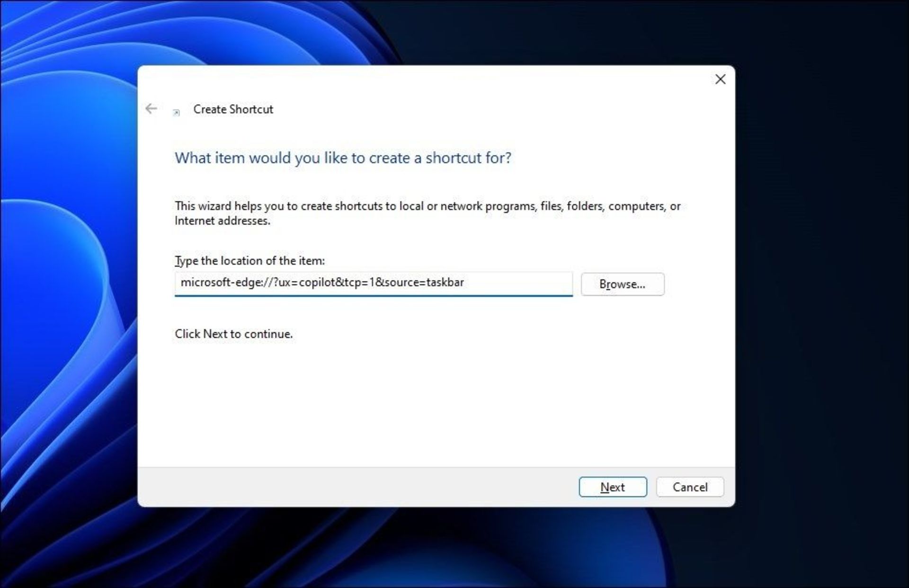The width and height of the screenshot is (909, 588).
Task: Cancel the shortcut creation
Action: pos(689,487)
